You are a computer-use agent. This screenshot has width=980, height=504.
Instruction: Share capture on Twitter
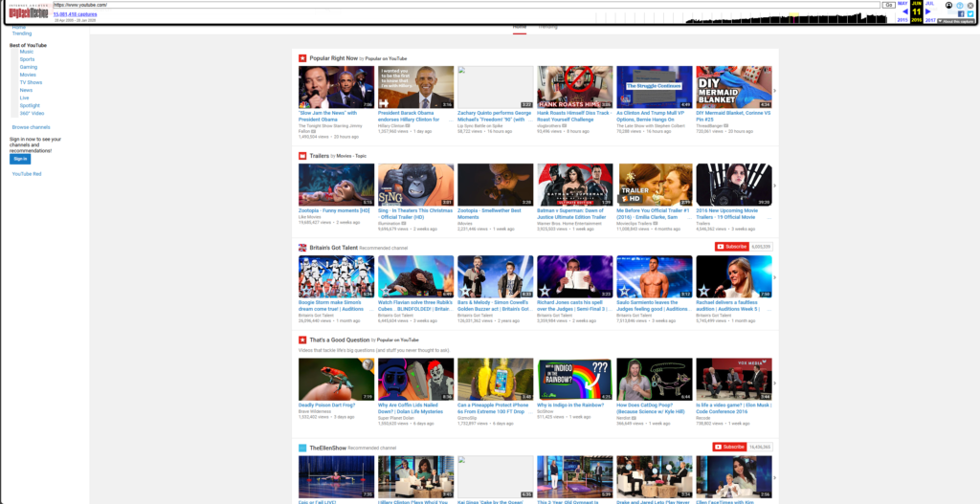(970, 13)
